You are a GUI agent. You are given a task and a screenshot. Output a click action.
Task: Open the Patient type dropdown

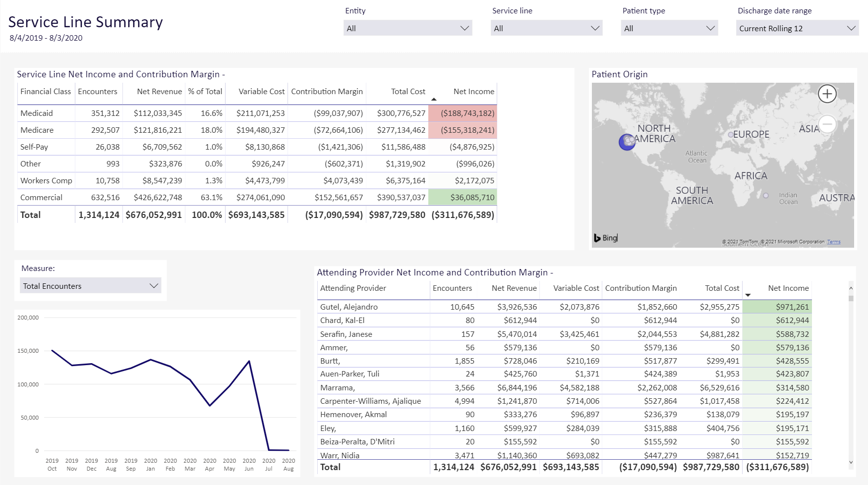669,28
